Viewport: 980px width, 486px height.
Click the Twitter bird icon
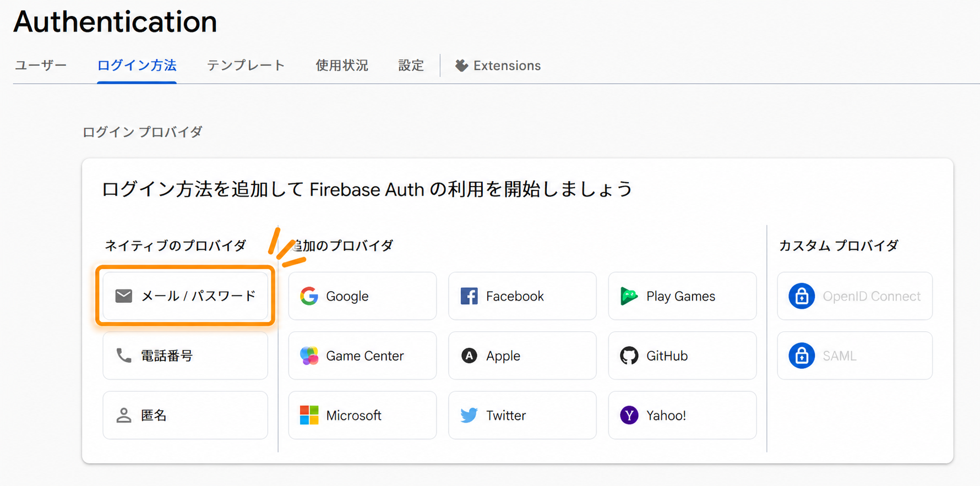(469, 415)
